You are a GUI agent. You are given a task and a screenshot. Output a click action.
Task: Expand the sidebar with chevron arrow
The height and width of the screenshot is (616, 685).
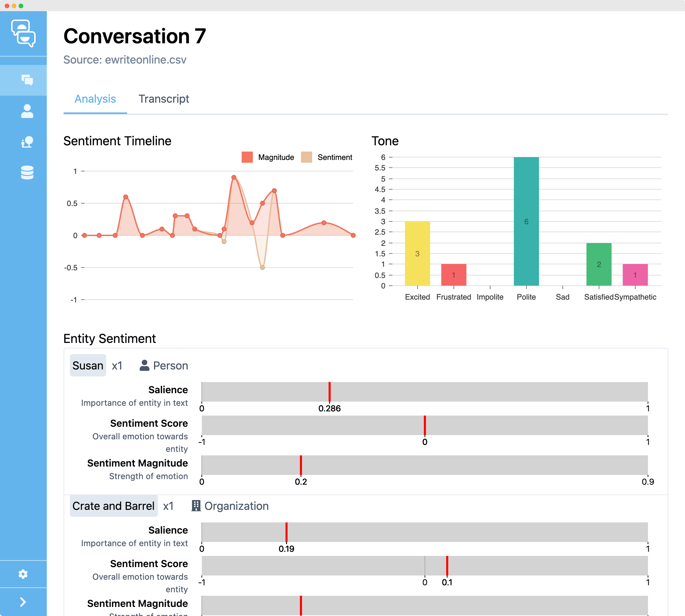(23, 602)
